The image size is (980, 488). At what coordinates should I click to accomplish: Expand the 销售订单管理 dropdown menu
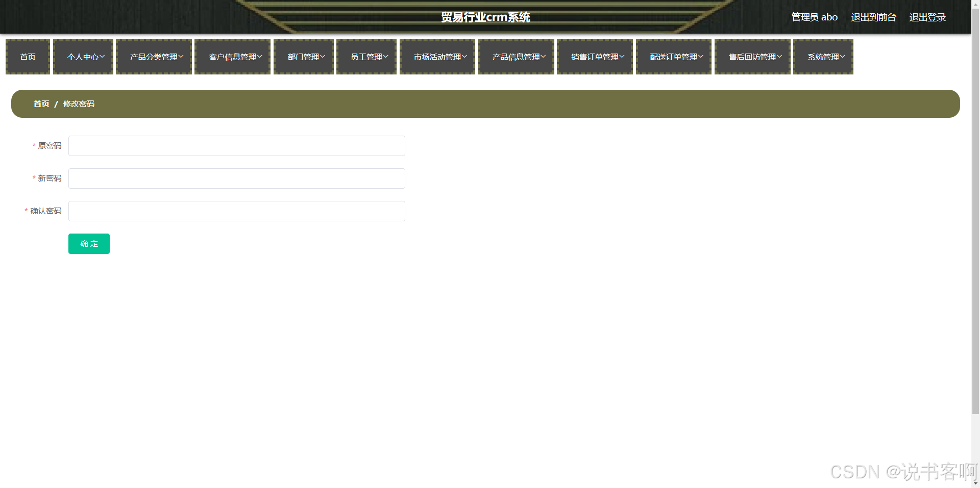(x=595, y=57)
